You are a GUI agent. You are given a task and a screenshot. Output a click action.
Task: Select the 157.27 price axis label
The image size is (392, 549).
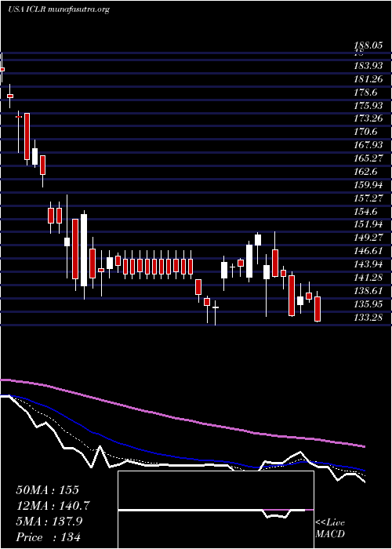(x=369, y=198)
